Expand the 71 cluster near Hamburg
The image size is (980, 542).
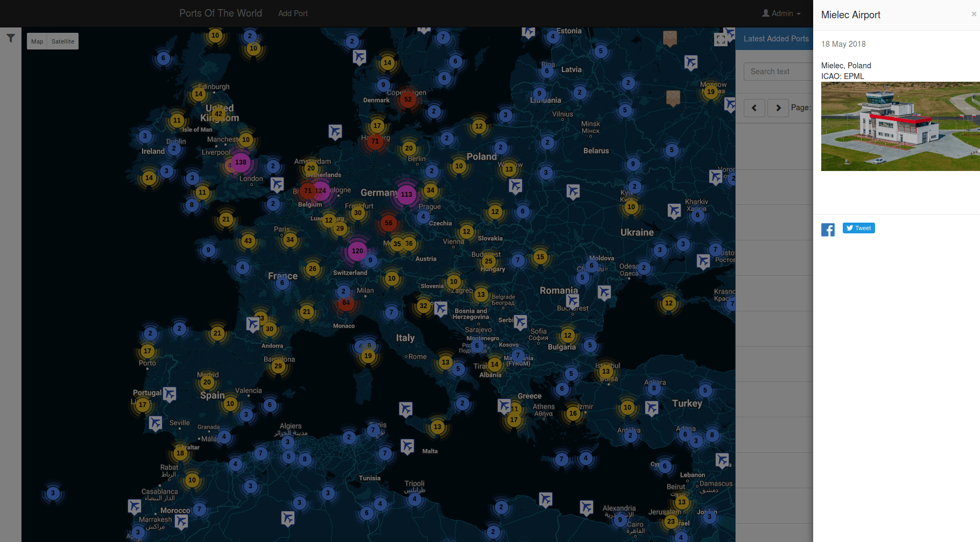(375, 141)
